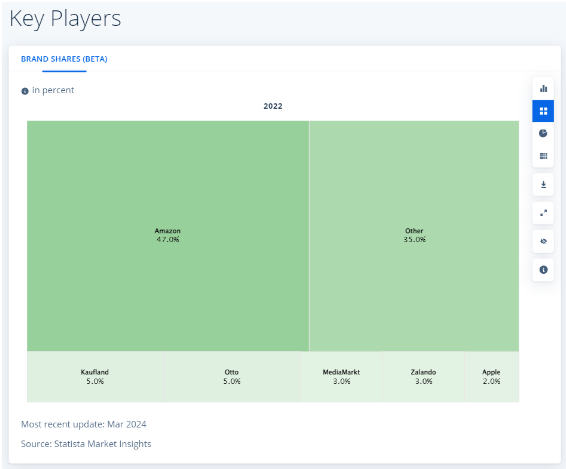Click the small icon beside 'in percent'
The width and height of the screenshot is (566, 469).
25,91
